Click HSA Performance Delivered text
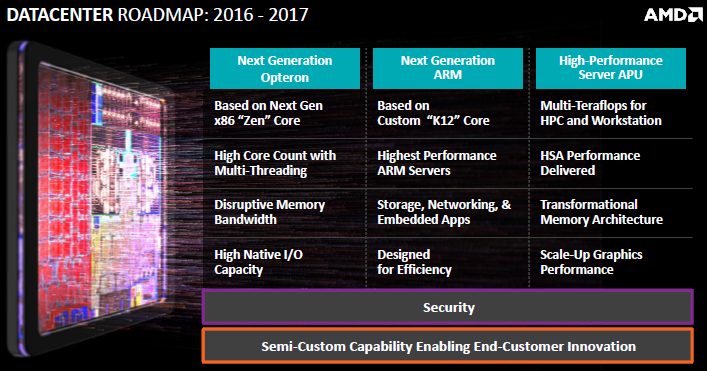707x371 pixels. [590, 163]
